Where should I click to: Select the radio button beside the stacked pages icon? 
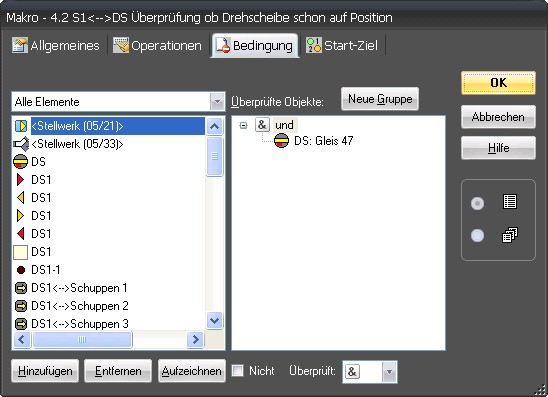pos(477,235)
